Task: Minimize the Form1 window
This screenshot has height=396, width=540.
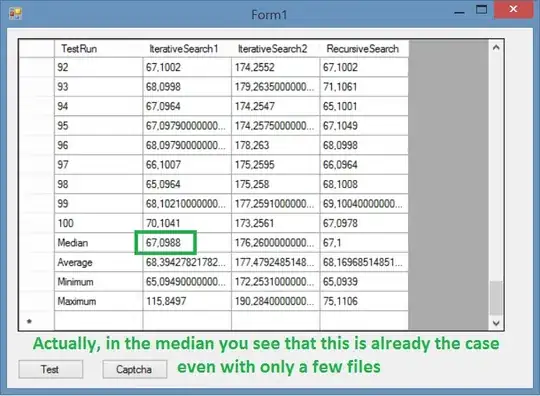Action: 459,12
